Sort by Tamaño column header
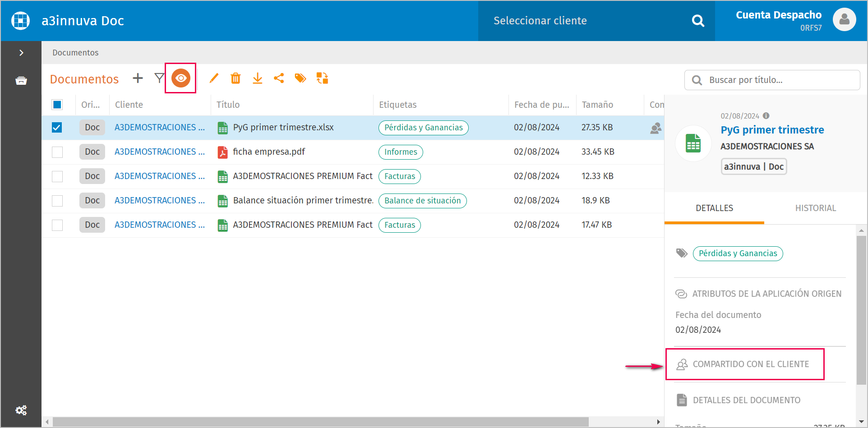The width and height of the screenshot is (868, 428). (x=597, y=105)
